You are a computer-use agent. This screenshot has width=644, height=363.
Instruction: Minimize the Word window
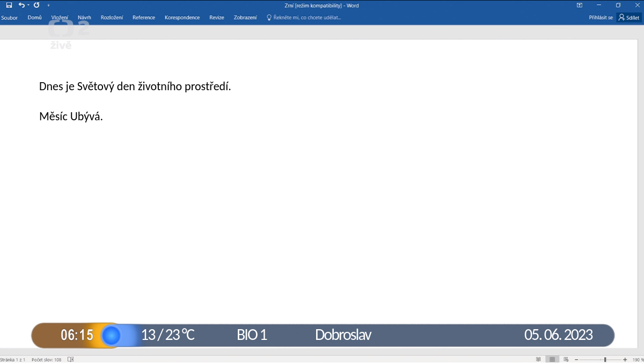pos(599,5)
